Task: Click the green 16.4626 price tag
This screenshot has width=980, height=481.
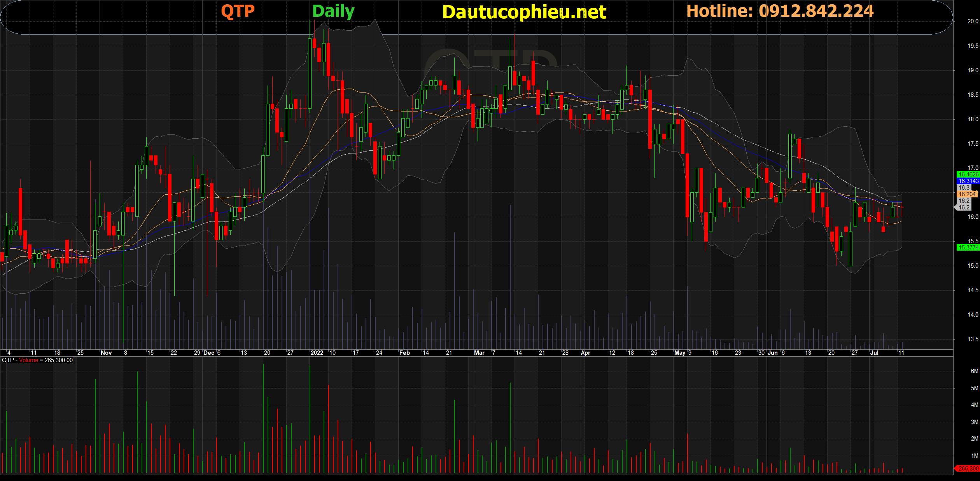Action: pyautogui.click(x=968, y=174)
